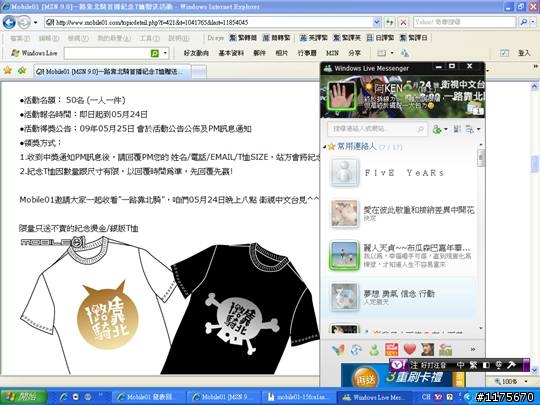Click the Windows Live toolbar search field
540x405 pixels.
(106, 53)
